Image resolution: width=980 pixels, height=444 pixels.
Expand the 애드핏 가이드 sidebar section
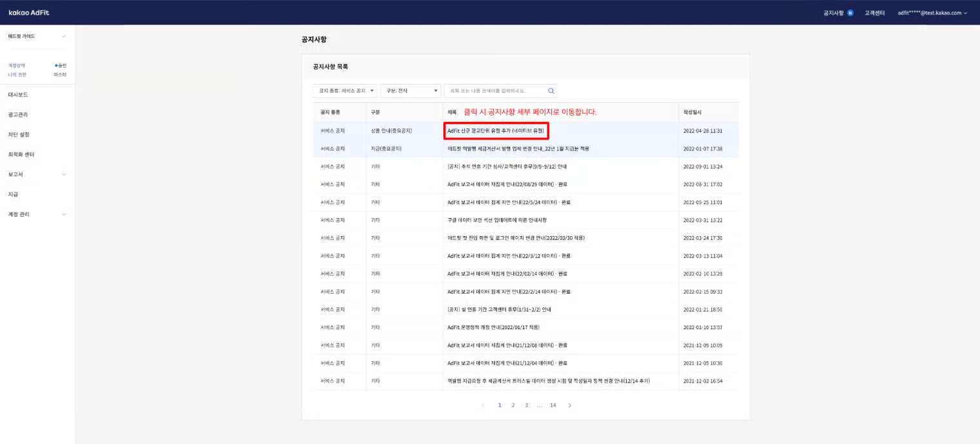pos(37,36)
